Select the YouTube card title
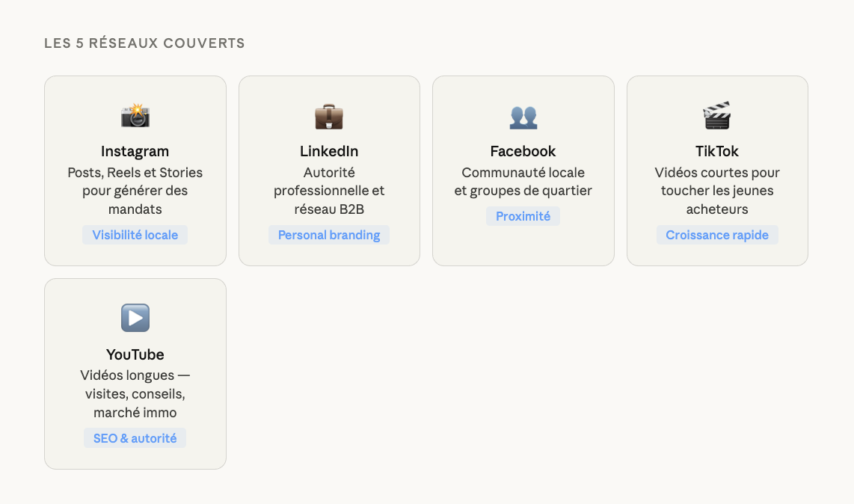The width and height of the screenshot is (854, 504). point(135,354)
